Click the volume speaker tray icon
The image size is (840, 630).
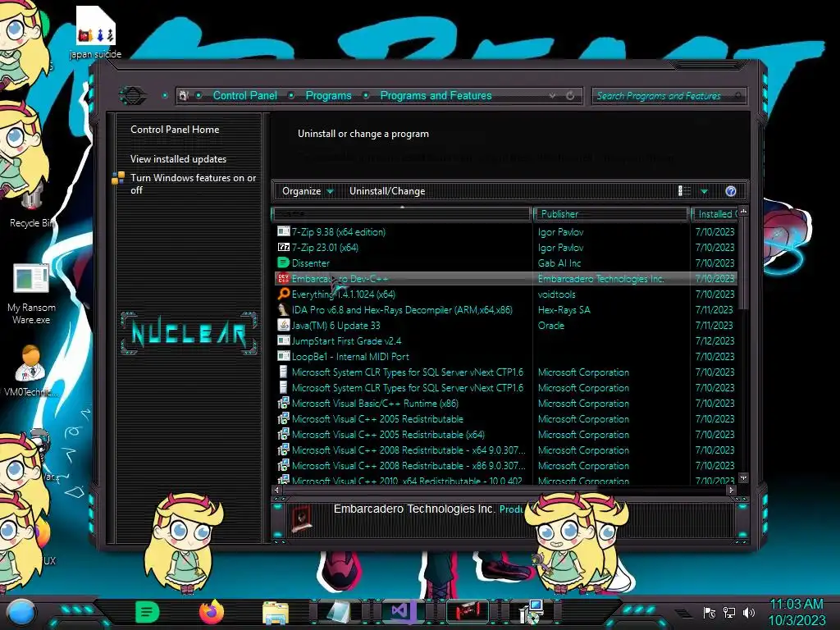749,612
